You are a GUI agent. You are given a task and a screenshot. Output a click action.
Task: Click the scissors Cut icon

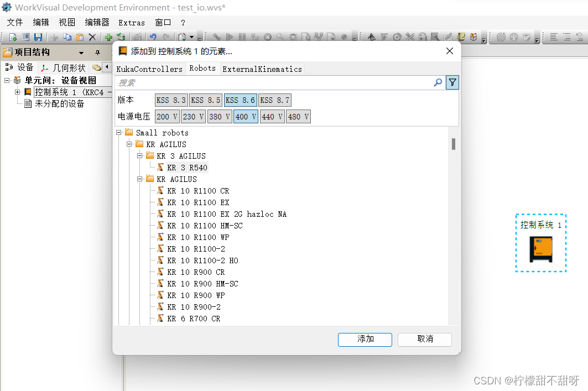click(x=54, y=37)
